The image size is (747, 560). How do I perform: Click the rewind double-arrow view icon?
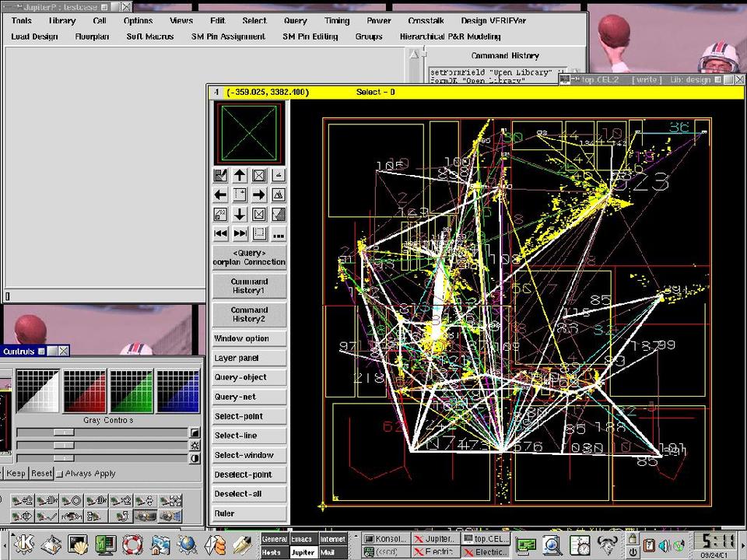221,233
